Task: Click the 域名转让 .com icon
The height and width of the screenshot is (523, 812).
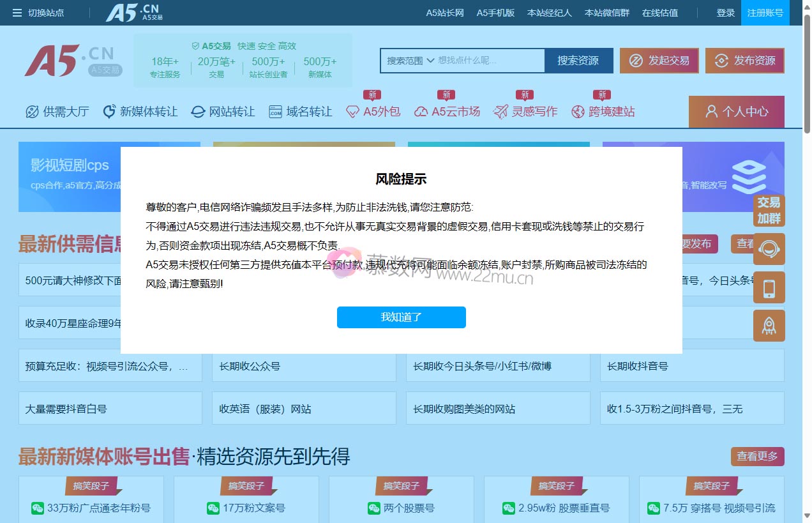Action: [x=275, y=112]
